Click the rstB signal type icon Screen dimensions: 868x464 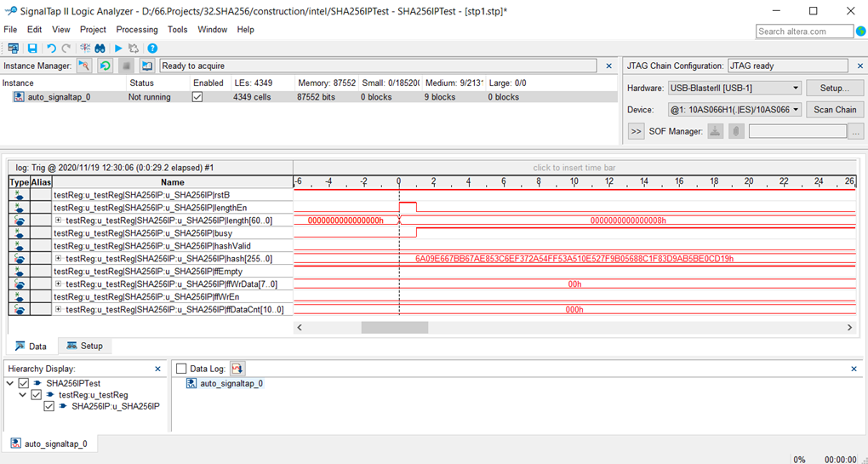pyautogui.click(x=20, y=195)
